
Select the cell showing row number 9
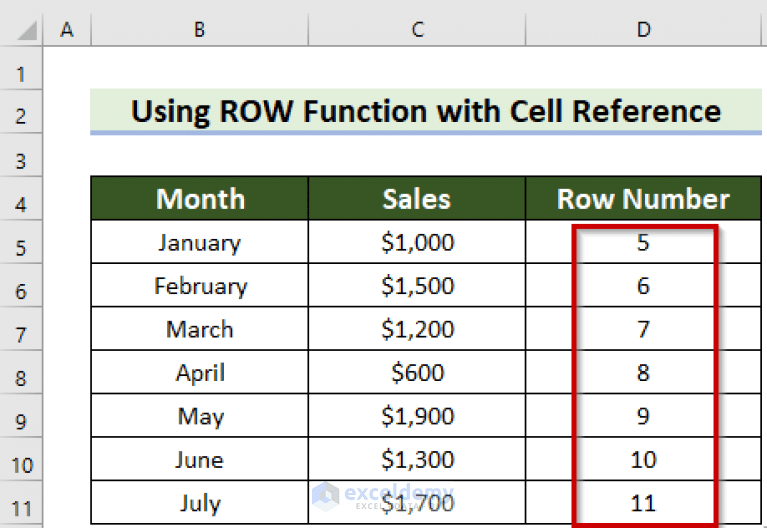pyautogui.click(x=644, y=415)
